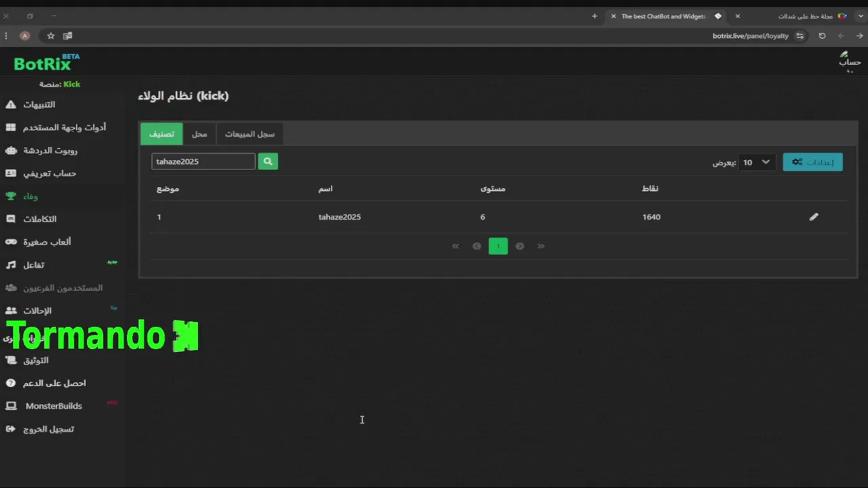Open the browser profile avatar A

click(25, 36)
